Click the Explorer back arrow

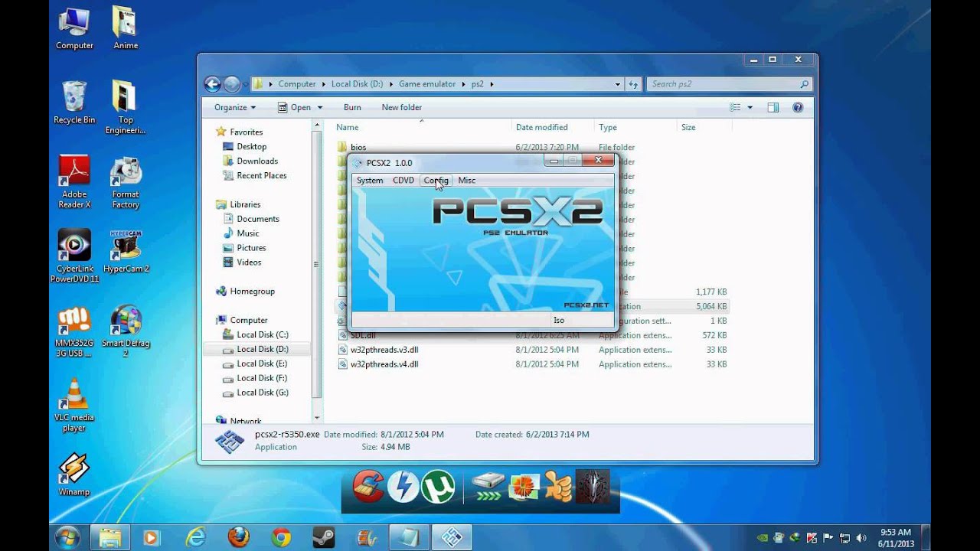pos(213,84)
